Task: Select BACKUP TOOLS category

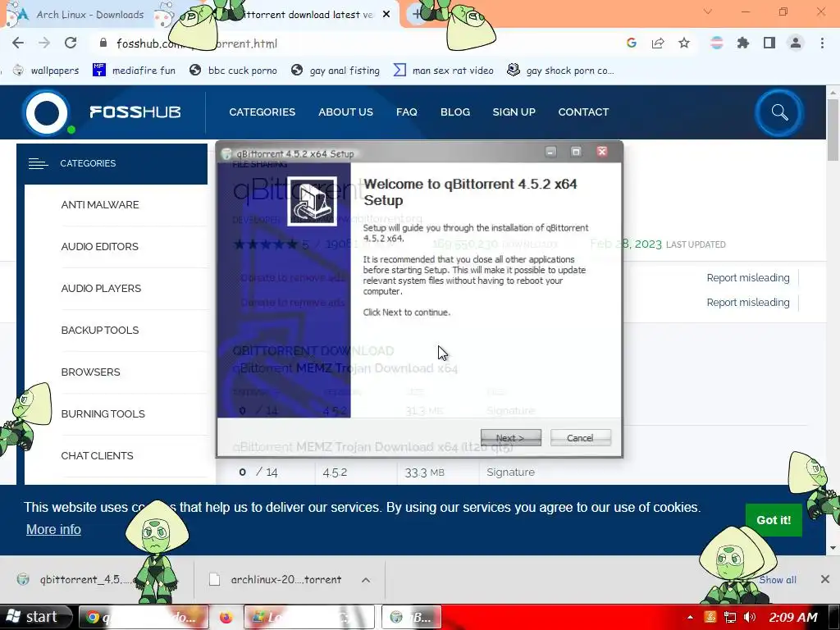Action: (x=100, y=330)
